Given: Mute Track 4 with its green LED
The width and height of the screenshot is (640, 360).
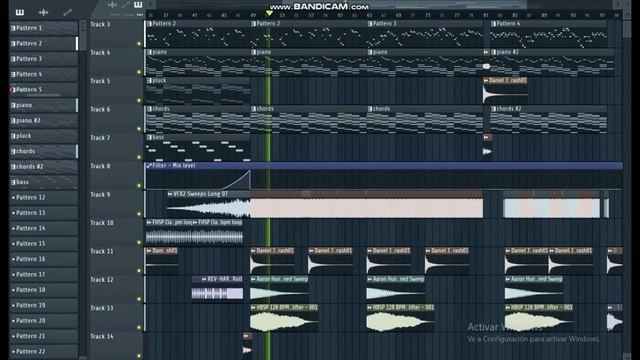Looking at the screenshot, I should coord(139,72).
